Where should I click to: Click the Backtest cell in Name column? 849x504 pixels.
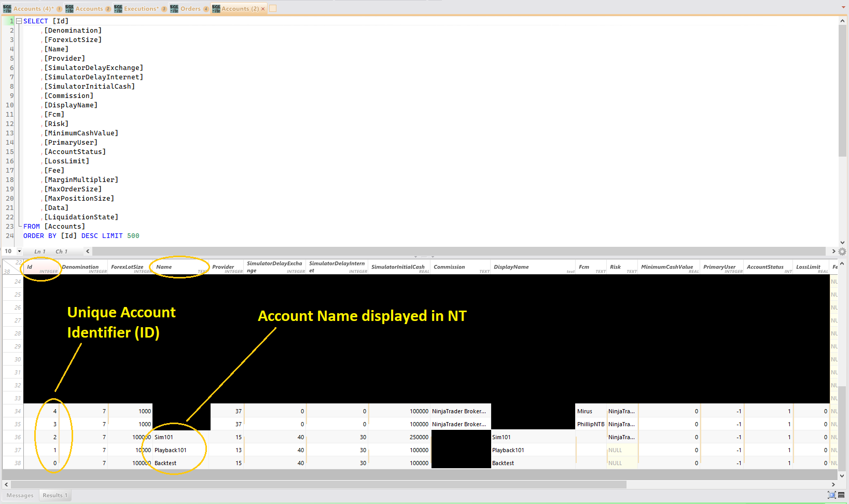182,463
